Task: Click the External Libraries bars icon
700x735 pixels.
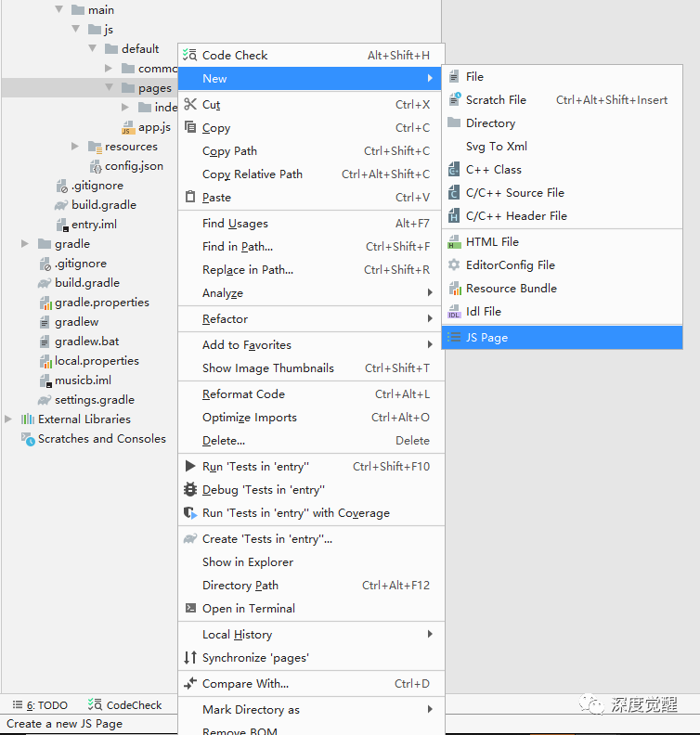Action: pos(28,419)
